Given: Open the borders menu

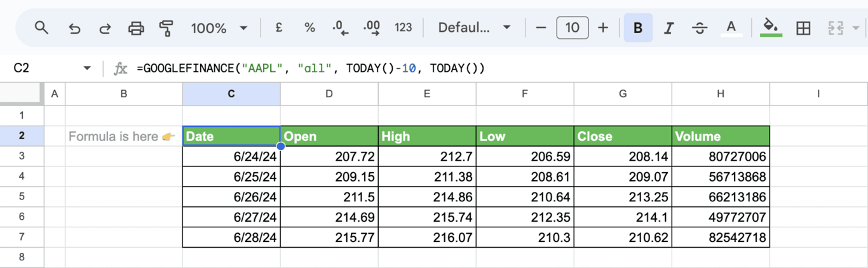Looking at the screenshot, I should pos(803,28).
